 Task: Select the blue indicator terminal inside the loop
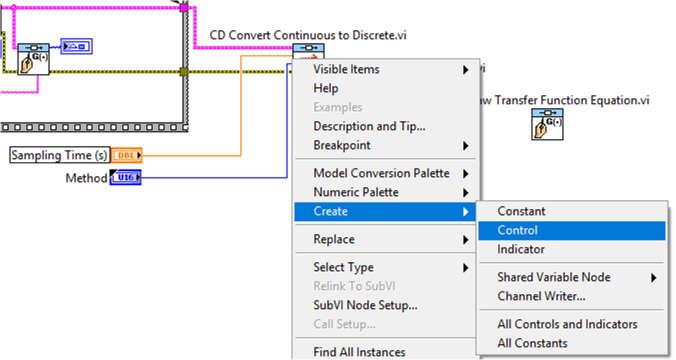click(76, 46)
